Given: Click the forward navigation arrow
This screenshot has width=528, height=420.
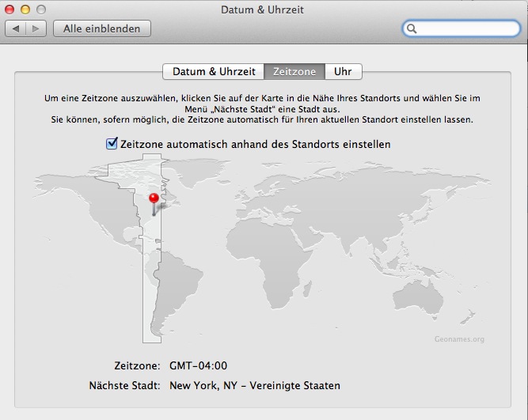Looking at the screenshot, I should [x=36, y=28].
